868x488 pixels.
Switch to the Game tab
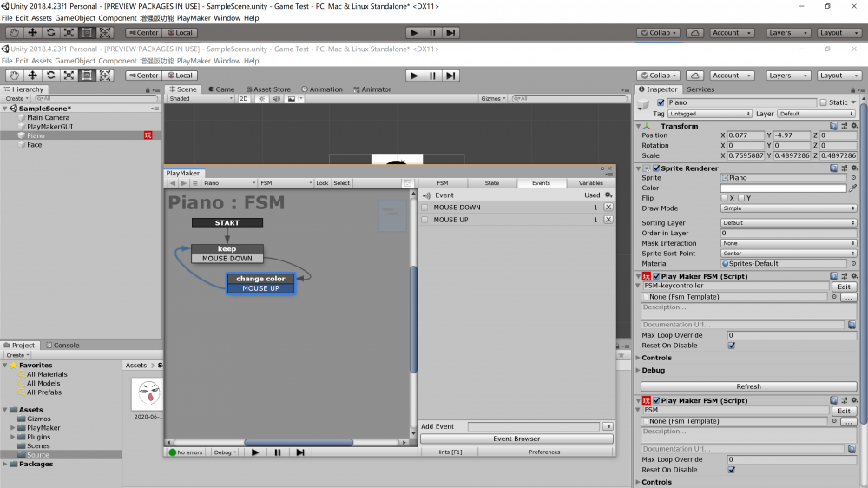(x=221, y=89)
